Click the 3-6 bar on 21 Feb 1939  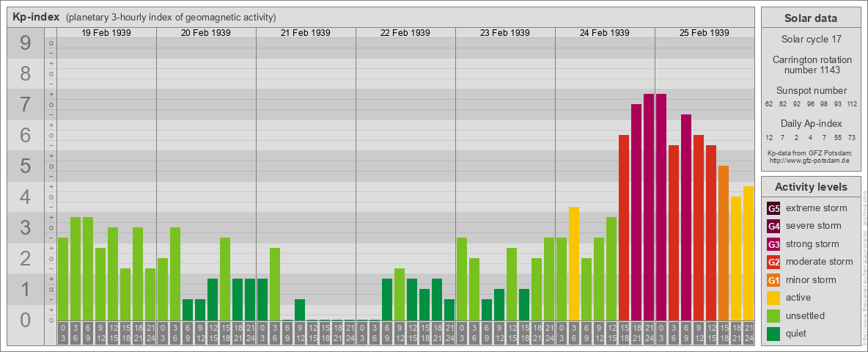[275, 285]
